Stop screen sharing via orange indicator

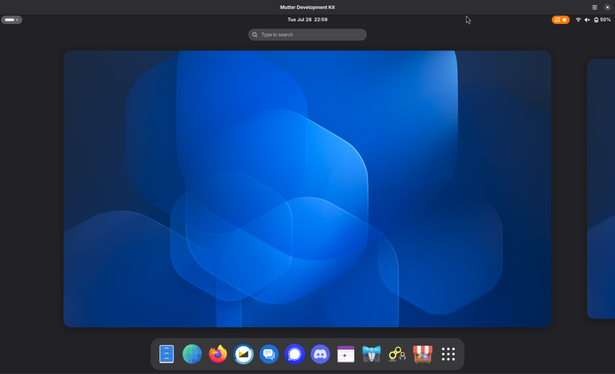(561, 20)
